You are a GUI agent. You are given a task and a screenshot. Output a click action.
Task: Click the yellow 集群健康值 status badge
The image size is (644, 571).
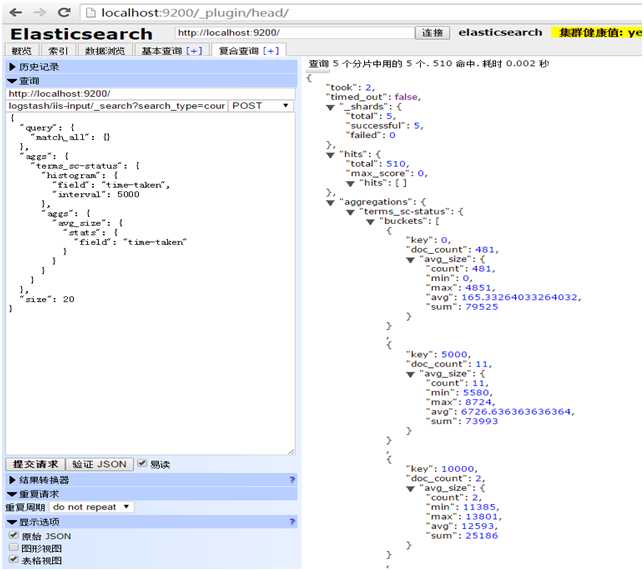[598, 32]
